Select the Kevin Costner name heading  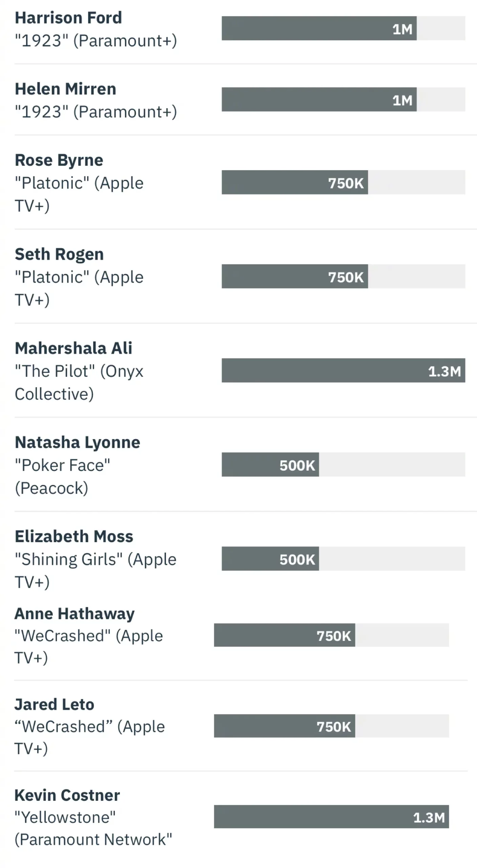click(x=67, y=795)
